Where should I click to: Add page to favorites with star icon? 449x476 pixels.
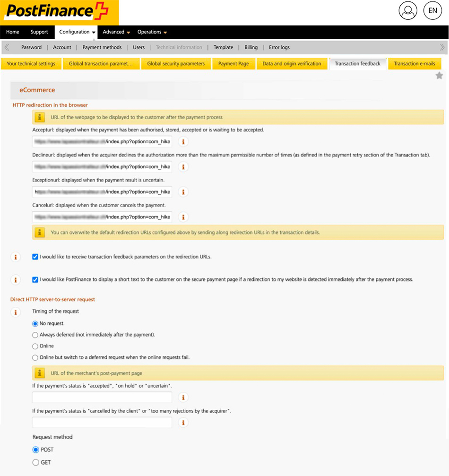coord(439,75)
